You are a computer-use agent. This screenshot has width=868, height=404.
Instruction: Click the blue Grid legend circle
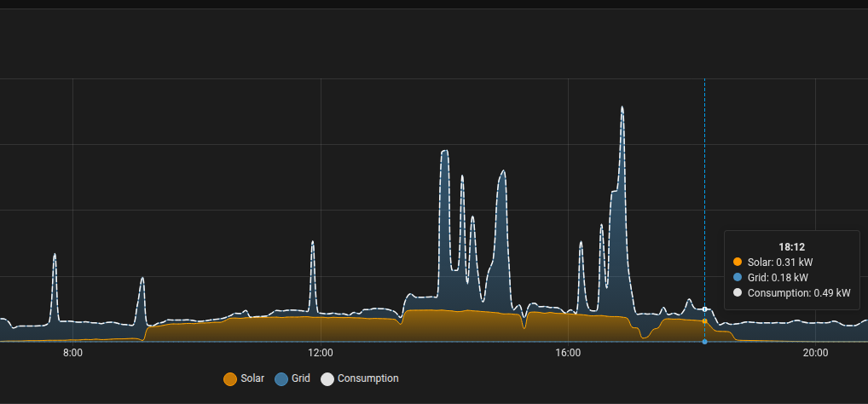pos(281,378)
